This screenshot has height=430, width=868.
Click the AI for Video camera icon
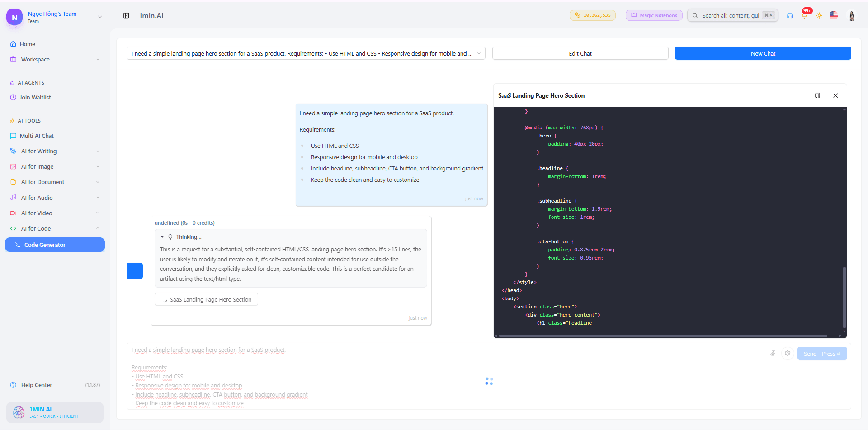click(13, 213)
